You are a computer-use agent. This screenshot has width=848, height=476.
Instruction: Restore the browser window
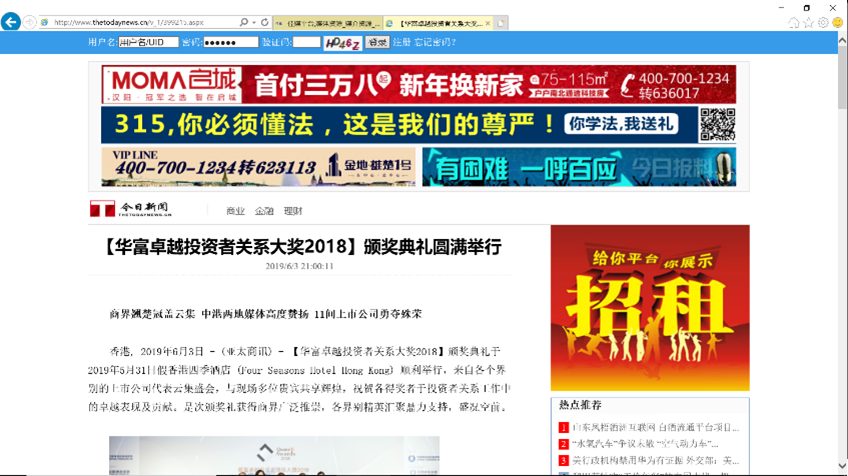pyautogui.click(x=806, y=8)
